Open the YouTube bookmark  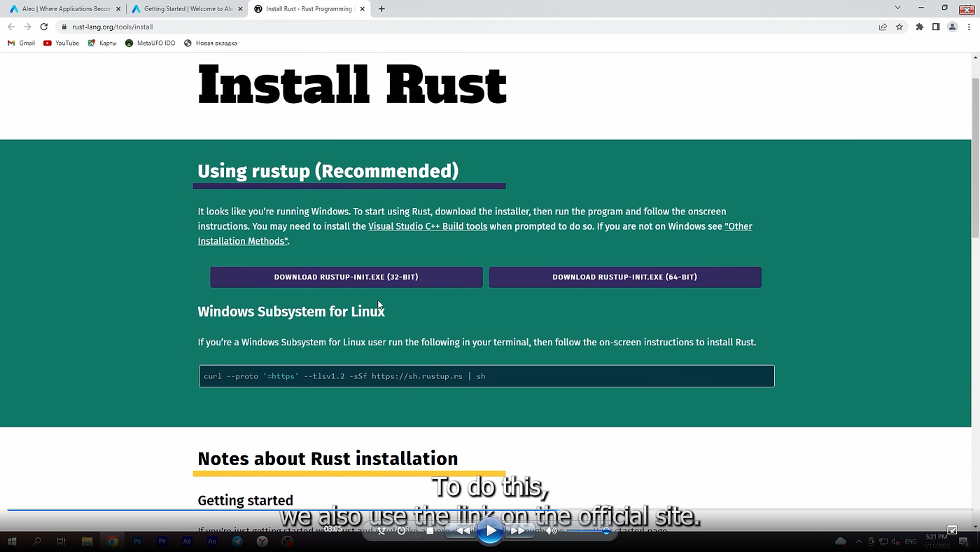tap(61, 43)
